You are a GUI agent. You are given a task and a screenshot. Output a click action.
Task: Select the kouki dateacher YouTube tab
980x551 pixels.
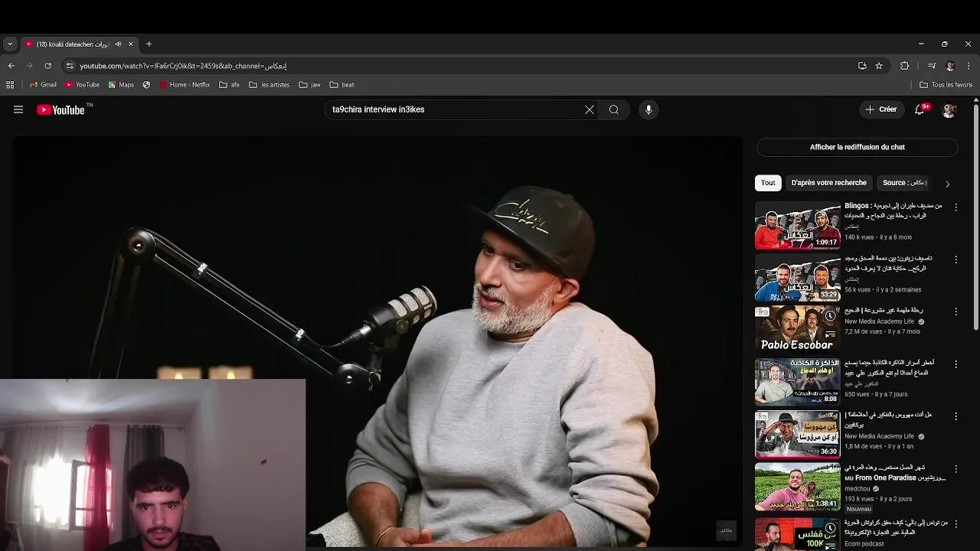[79, 44]
